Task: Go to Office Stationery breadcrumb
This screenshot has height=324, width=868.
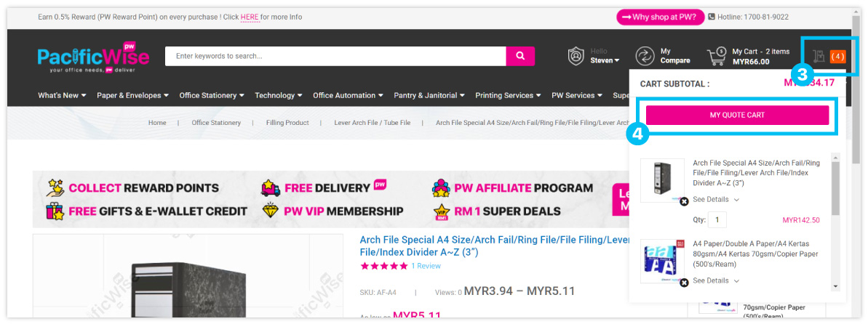Action: [x=216, y=123]
